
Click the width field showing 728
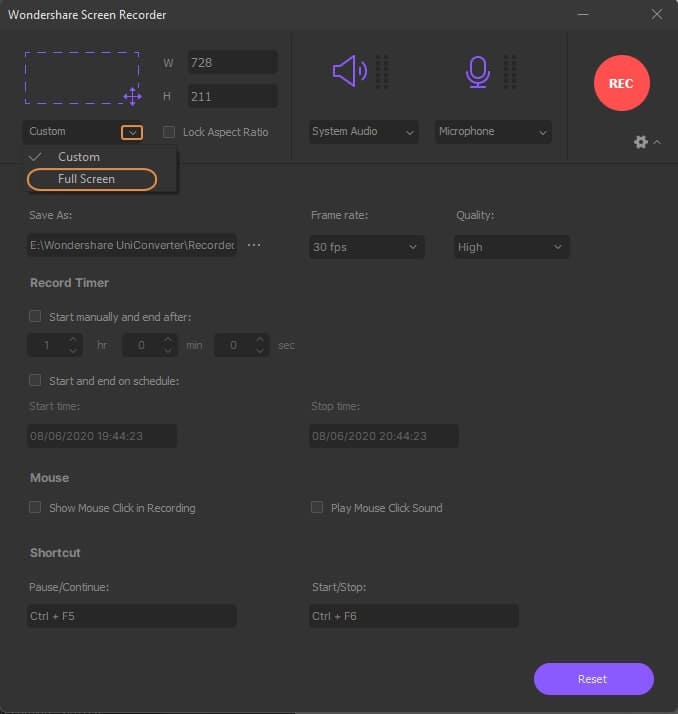(232, 62)
